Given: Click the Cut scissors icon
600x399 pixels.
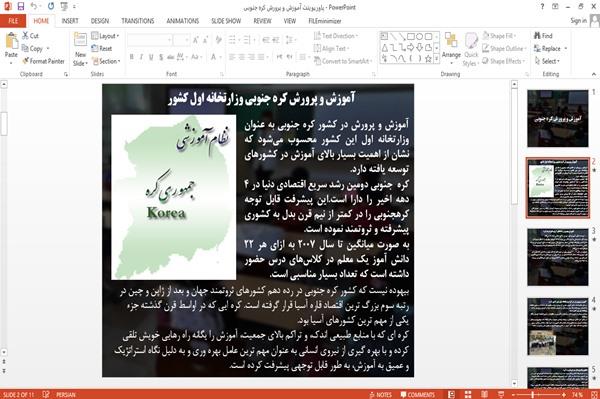Looking at the screenshot, I should pos(25,36).
